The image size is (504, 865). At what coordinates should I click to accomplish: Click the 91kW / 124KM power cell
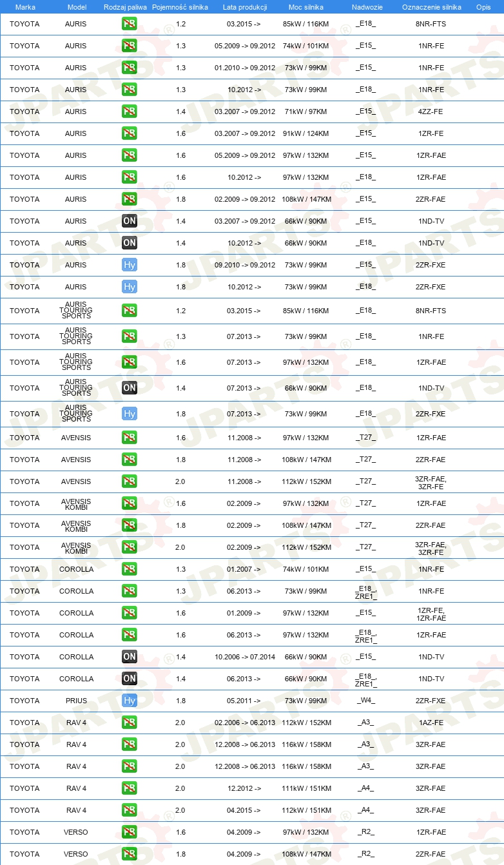pos(306,133)
